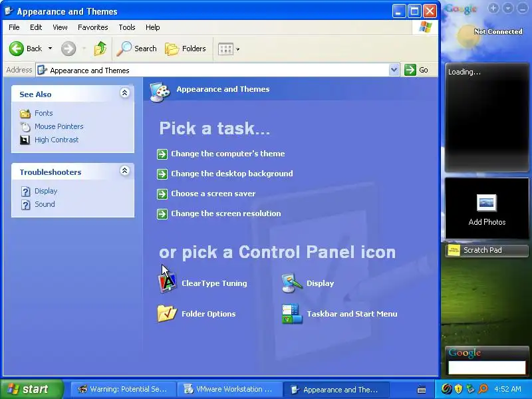
Task: Open the High Contrast link
Action: 57,140
